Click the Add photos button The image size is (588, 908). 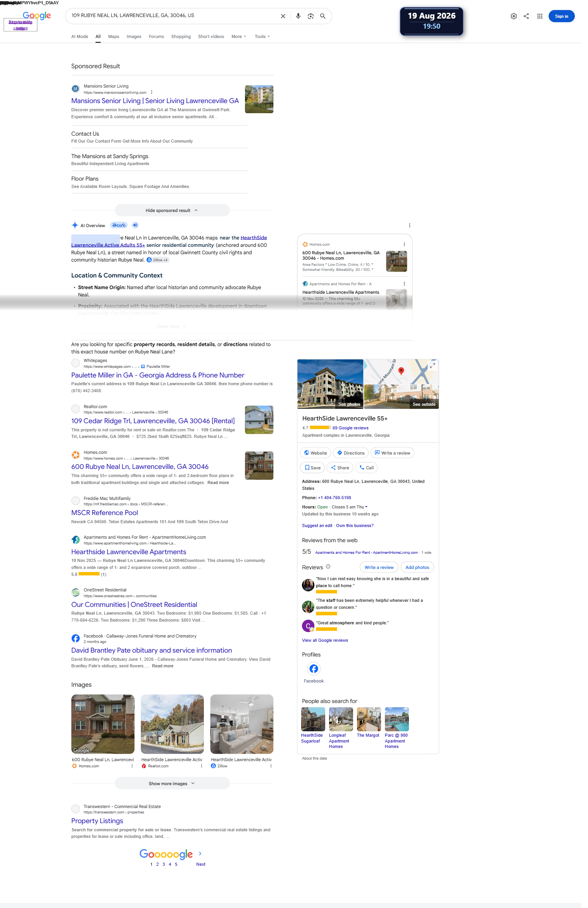417,567
